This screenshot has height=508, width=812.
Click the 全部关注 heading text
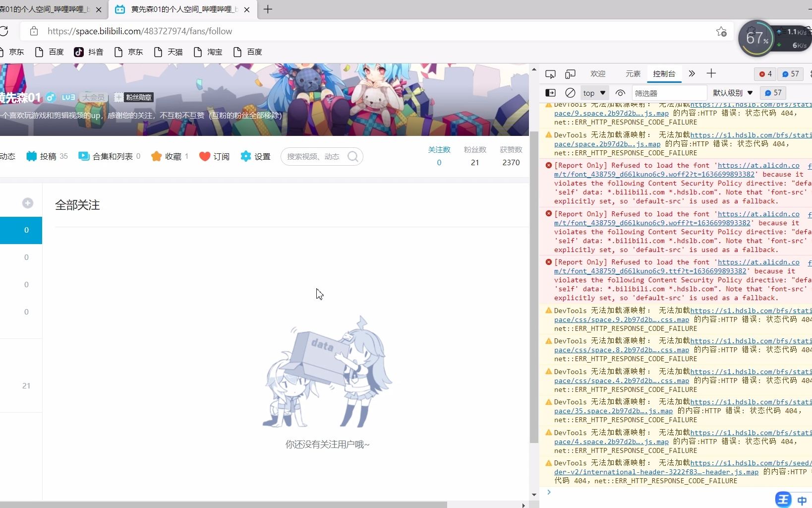pyautogui.click(x=77, y=205)
